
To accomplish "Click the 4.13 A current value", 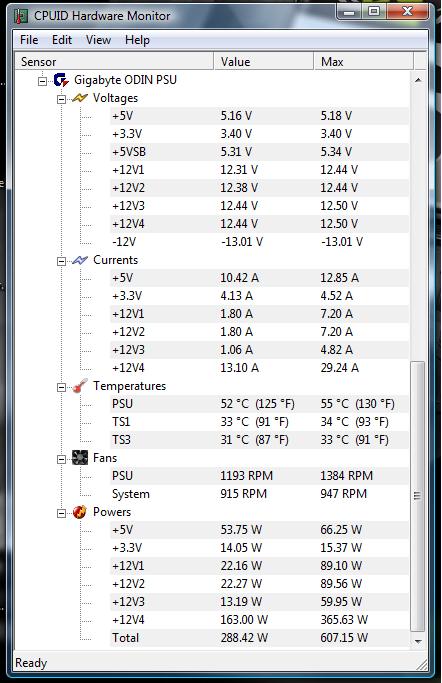I will [x=236, y=296].
